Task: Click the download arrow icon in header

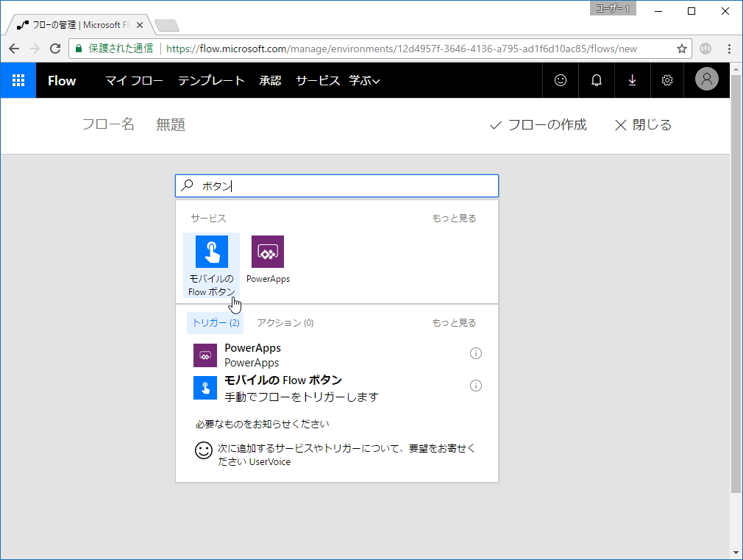Action: [x=632, y=80]
